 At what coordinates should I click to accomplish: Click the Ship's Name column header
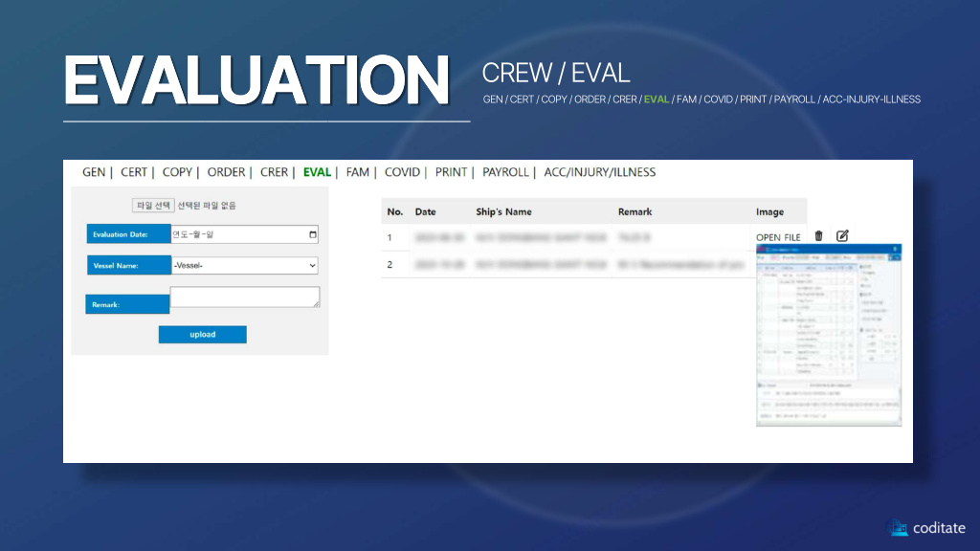[503, 211]
